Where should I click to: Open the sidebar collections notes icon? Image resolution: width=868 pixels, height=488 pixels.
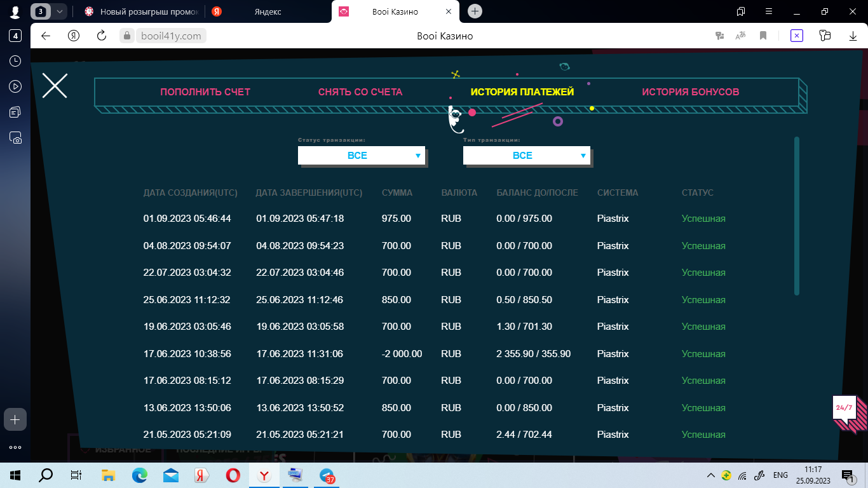click(15, 112)
